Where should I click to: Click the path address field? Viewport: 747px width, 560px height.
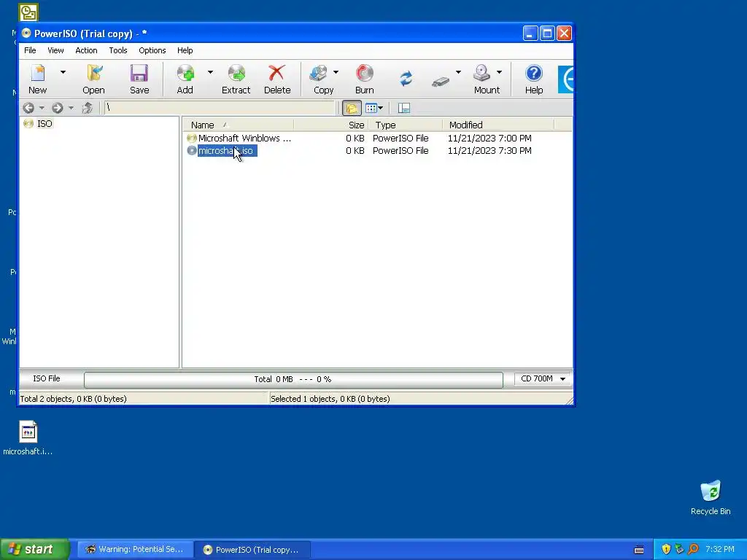pyautogui.click(x=219, y=108)
